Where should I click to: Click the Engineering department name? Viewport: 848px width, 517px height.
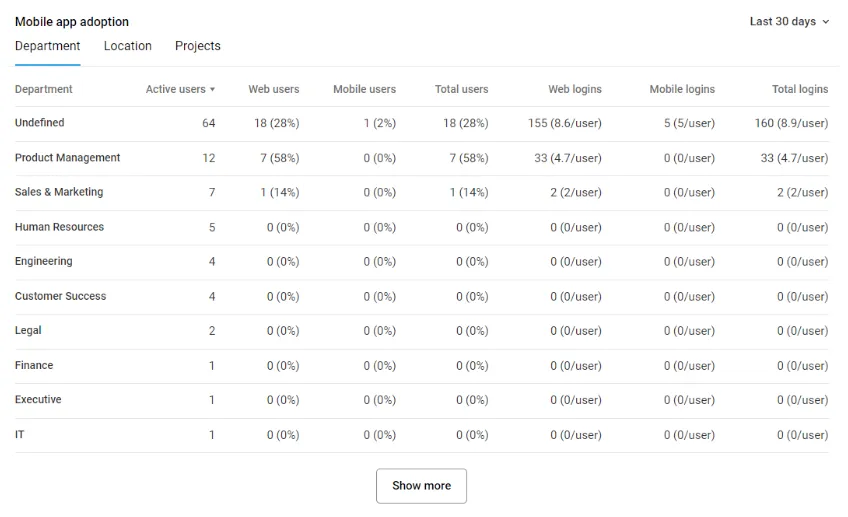point(43,261)
